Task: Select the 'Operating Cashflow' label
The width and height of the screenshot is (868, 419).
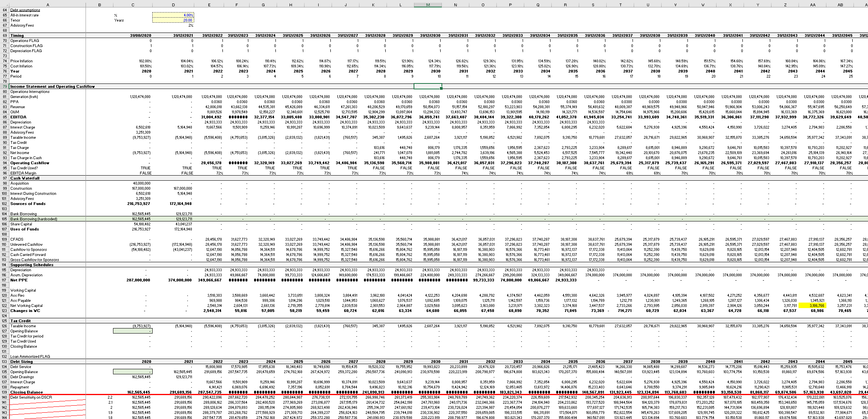Action: 30,163
